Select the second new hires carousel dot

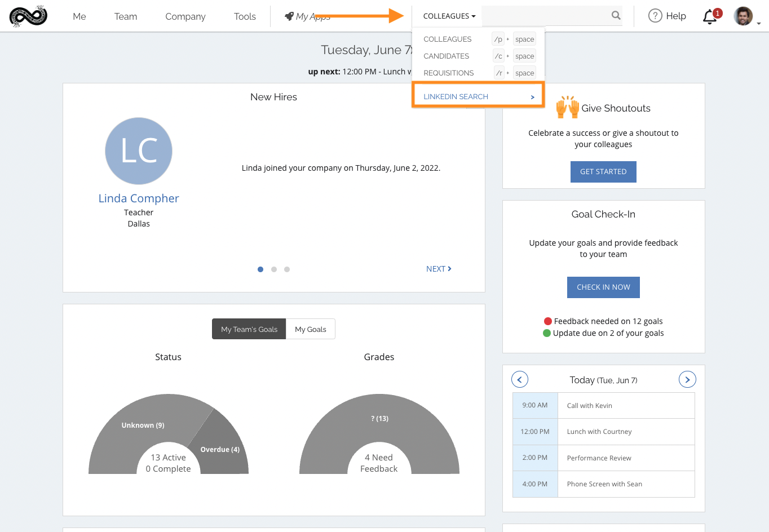pyautogui.click(x=274, y=269)
